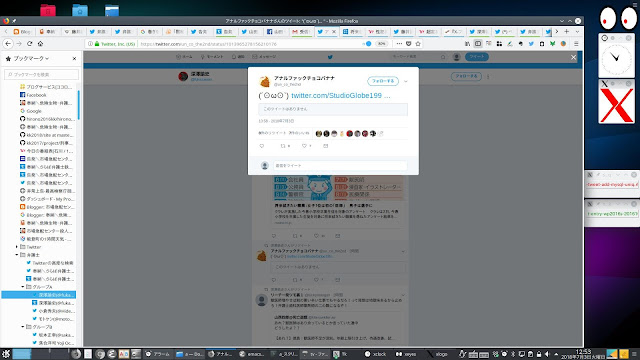Switch to the Blog tab
The image size is (640, 360).
pos(22,31)
